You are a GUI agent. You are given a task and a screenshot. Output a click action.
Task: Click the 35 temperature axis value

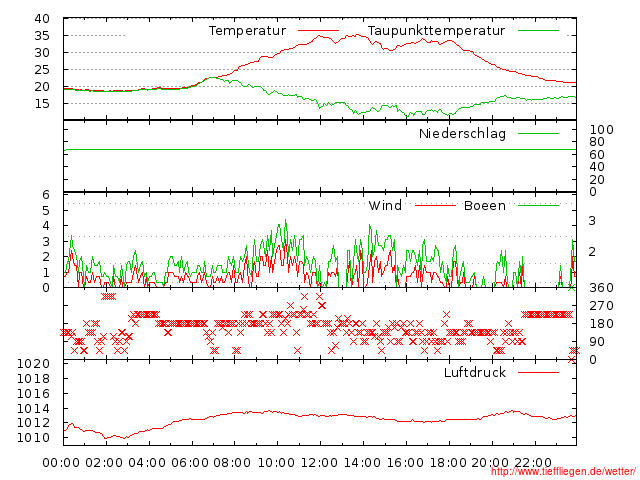42,36
